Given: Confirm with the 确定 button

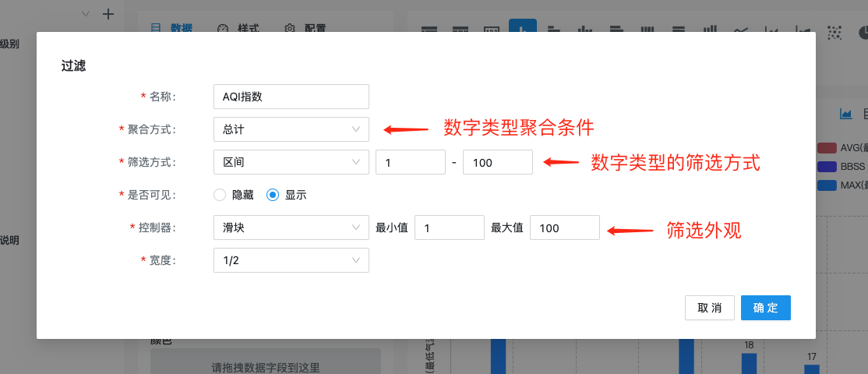Looking at the screenshot, I should tap(766, 308).
